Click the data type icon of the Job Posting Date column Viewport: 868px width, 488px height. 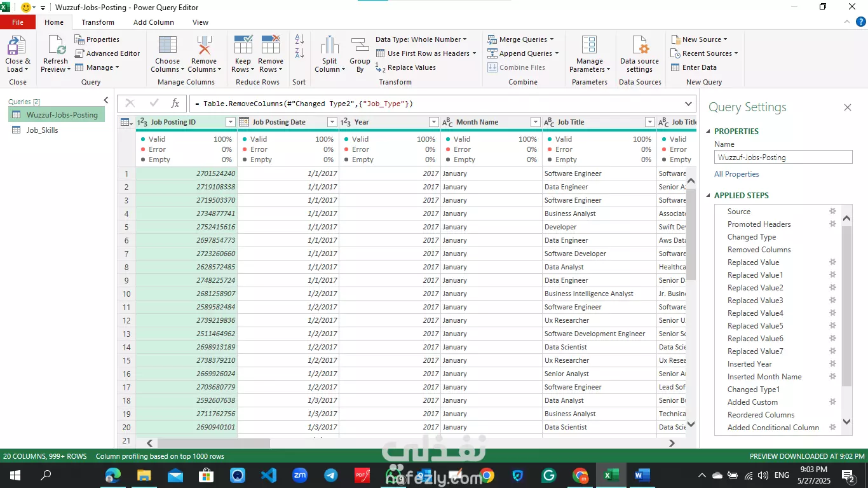[244, 122]
